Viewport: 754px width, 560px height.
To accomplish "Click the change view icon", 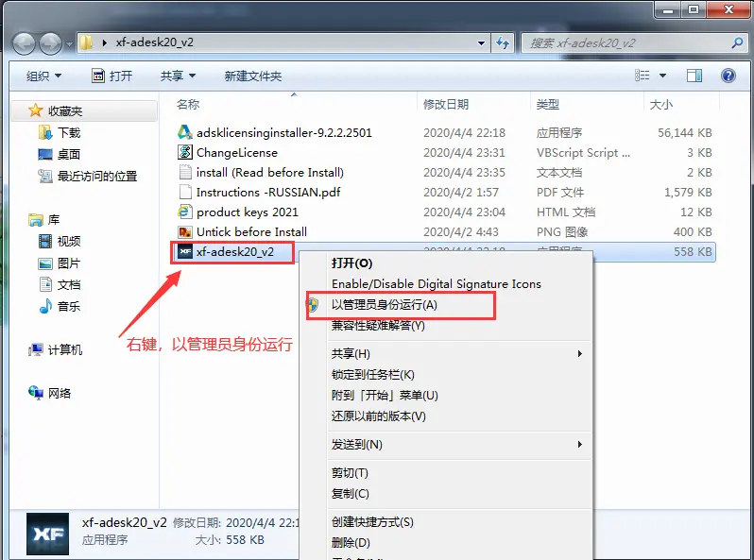I will tap(642, 76).
